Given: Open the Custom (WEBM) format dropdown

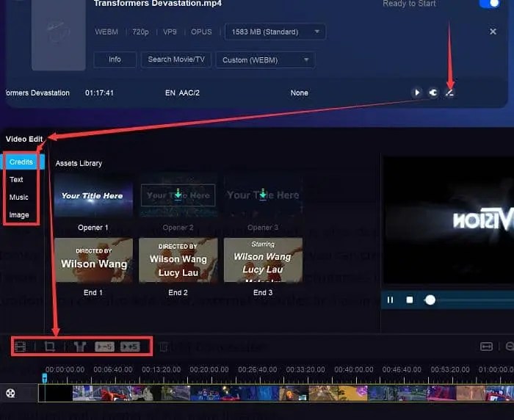Looking at the screenshot, I should click(x=265, y=60).
